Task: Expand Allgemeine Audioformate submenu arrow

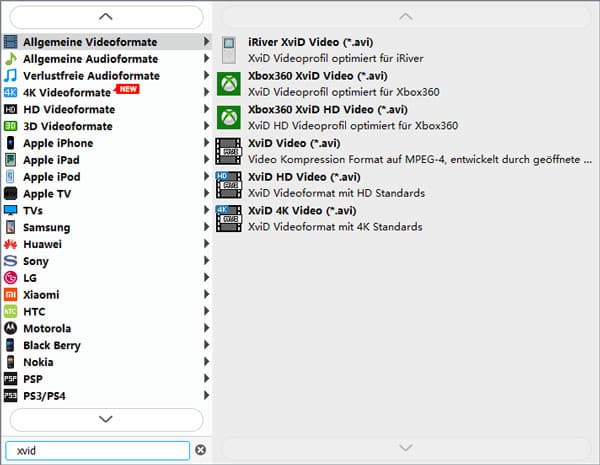Action: (206, 58)
